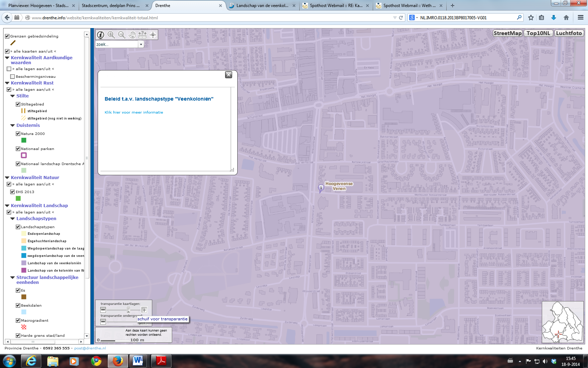The height and width of the screenshot is (368, 588).
Task: Click 'Klik hier voor meer informatie' link
Action: [x=134, y=113]
